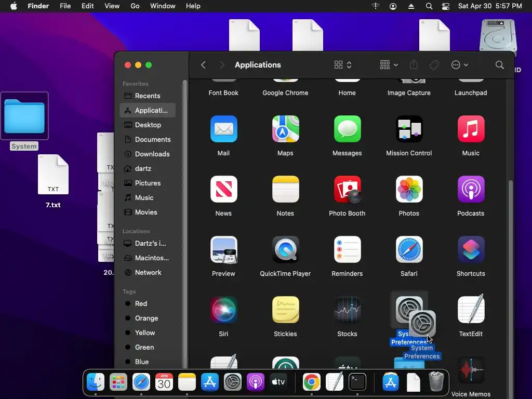Open the Group By dropdown
Viewport: 532px width, 399px height.
coord(389,65)
